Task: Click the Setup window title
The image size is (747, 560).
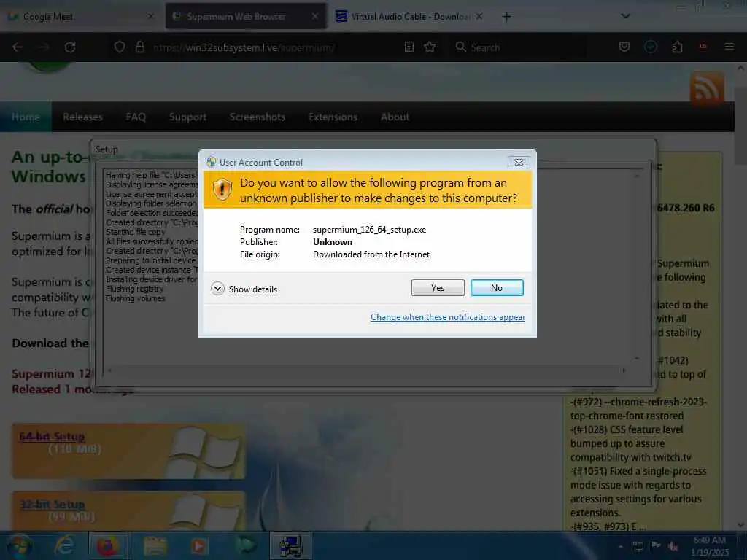Action: 107,149
